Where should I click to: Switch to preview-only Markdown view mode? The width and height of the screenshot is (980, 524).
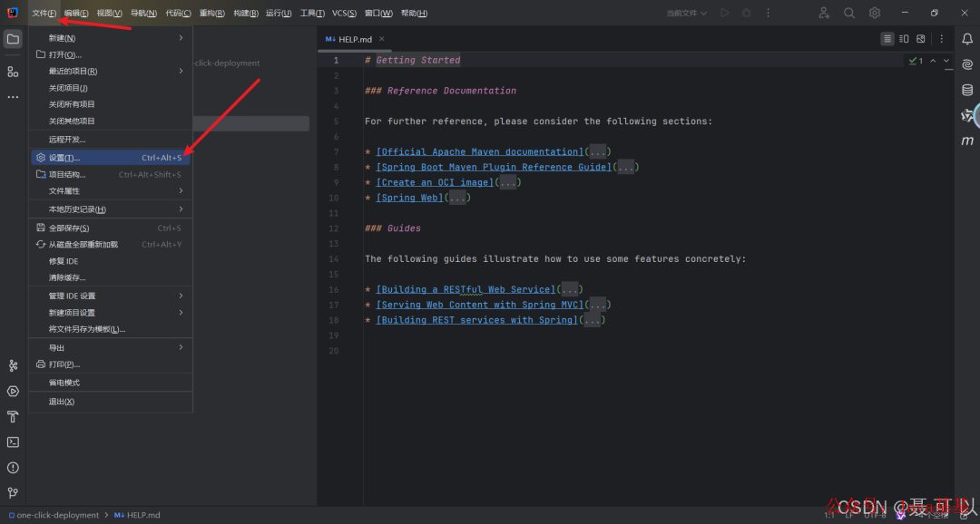point(921,39)
